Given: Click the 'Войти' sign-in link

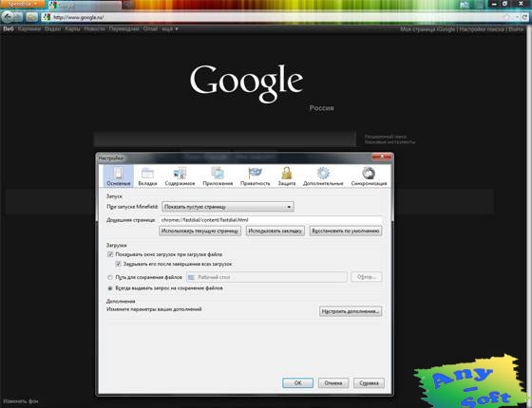Looking at the screenshot, I should click(516, 29).
